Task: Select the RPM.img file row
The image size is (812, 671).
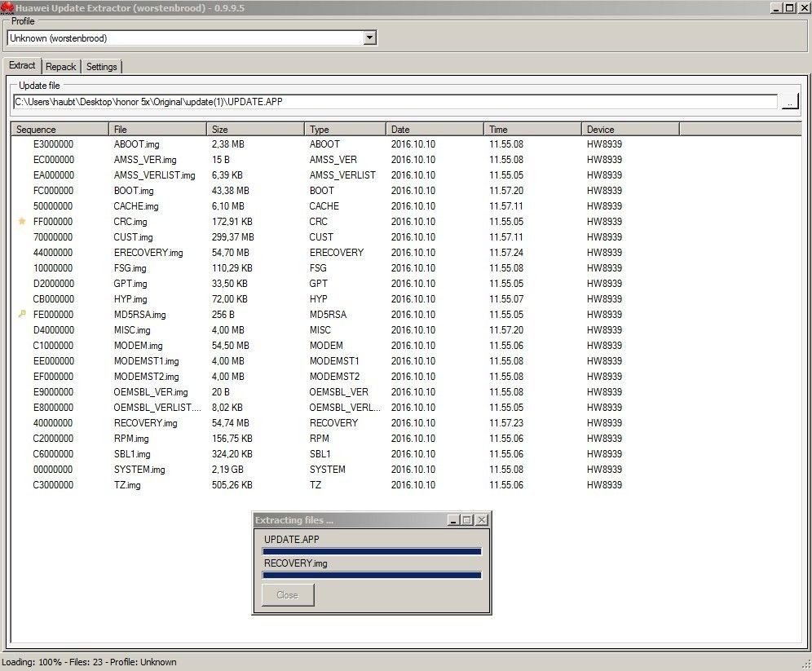Action: [x=346, y=439]
